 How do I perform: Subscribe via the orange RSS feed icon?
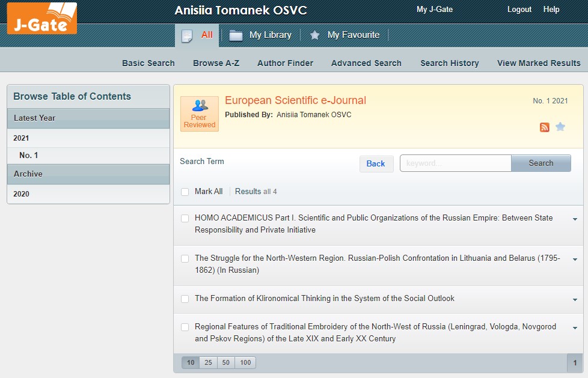[545, 127]
